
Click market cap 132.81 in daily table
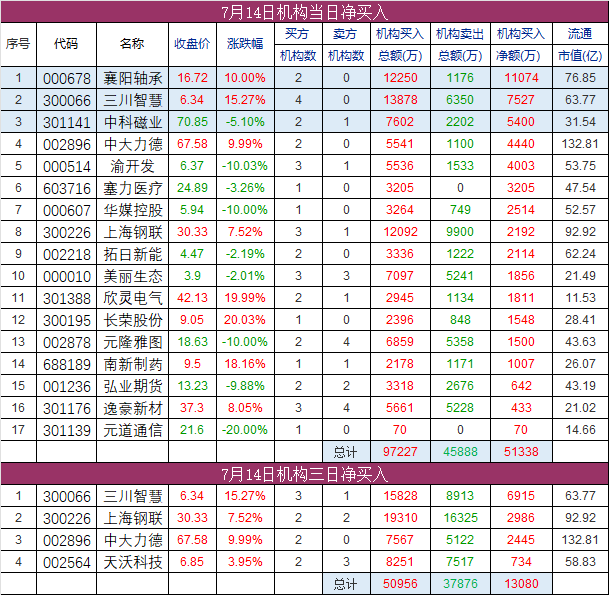click(580, 144)
